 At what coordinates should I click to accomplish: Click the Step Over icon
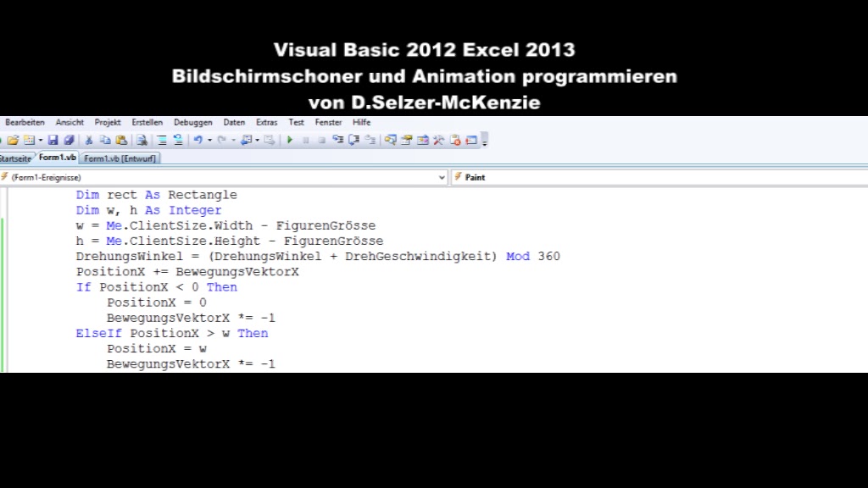point(353,141)
